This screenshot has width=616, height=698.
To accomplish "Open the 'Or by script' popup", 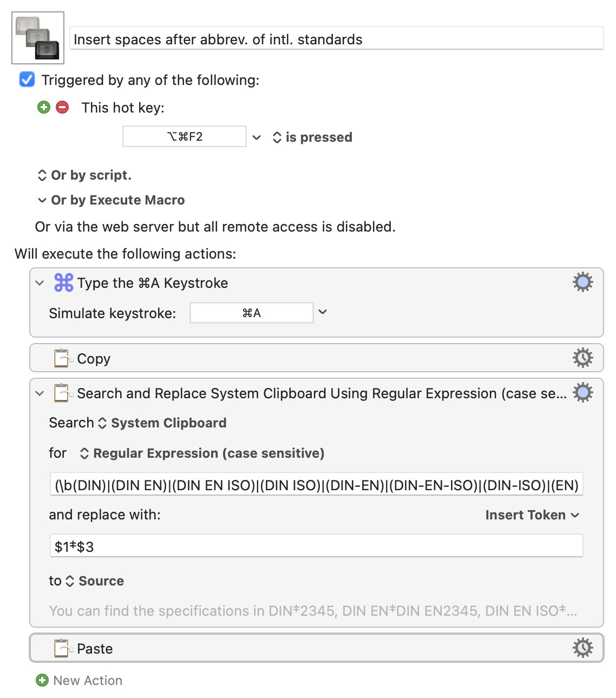I will (x=84, y=175).
